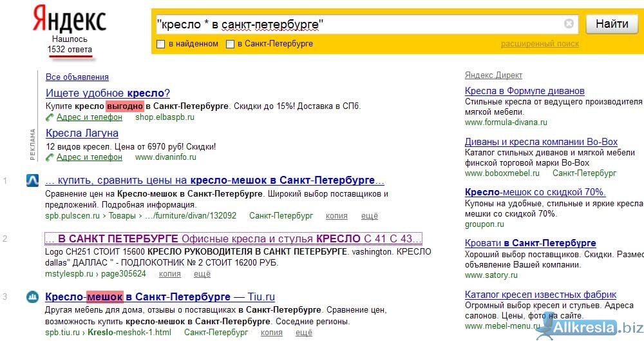Image resolution: width=644 pixels, height=341 pixels.
Task: Click the Найти search button
Action: tap(612, 24)
